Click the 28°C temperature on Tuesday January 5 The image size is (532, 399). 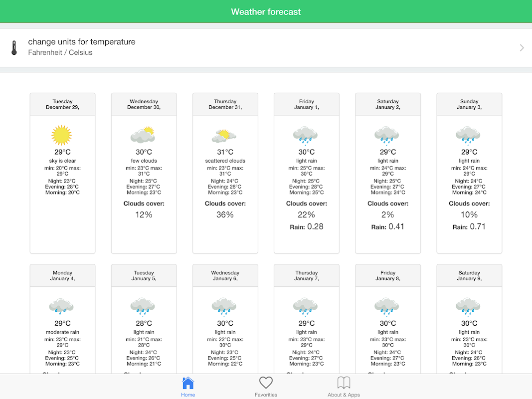tap(144, 323)
